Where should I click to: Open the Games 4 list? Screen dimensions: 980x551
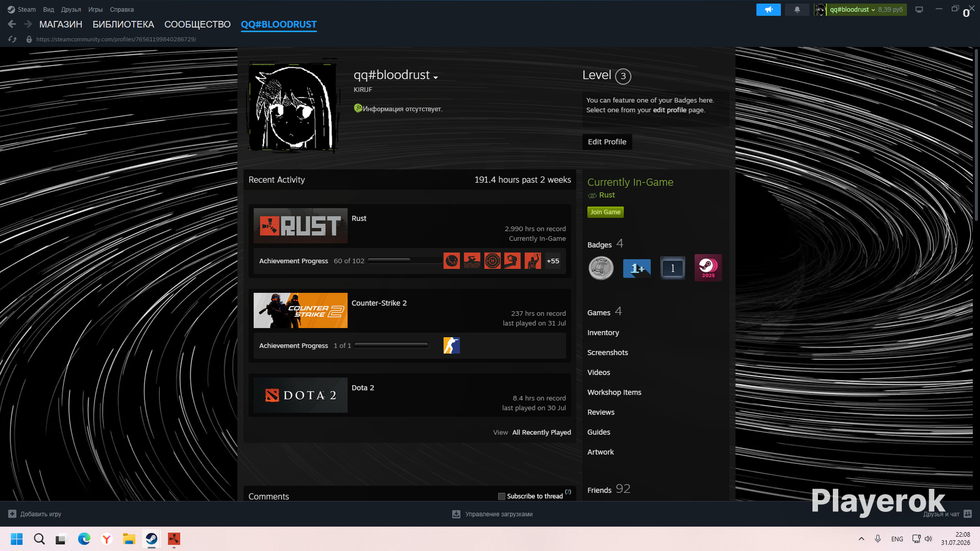pyautogui.click(x=604, y=312)
